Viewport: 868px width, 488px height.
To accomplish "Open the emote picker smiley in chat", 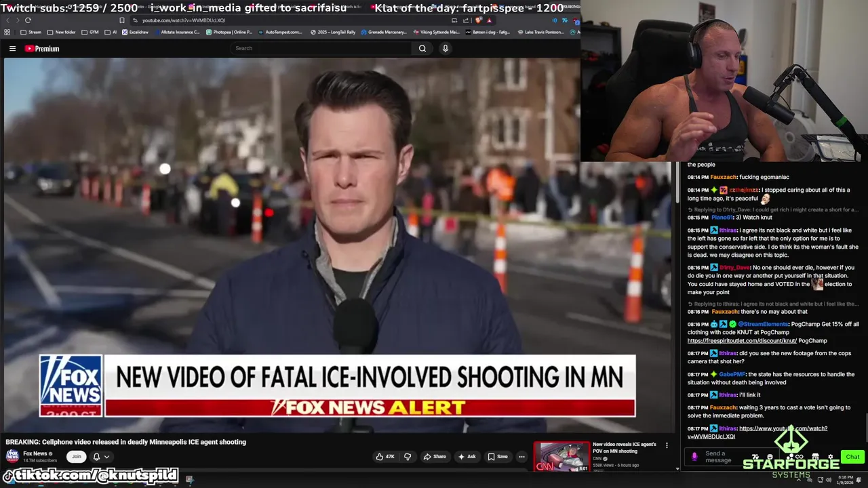I will tap(770, 457).
